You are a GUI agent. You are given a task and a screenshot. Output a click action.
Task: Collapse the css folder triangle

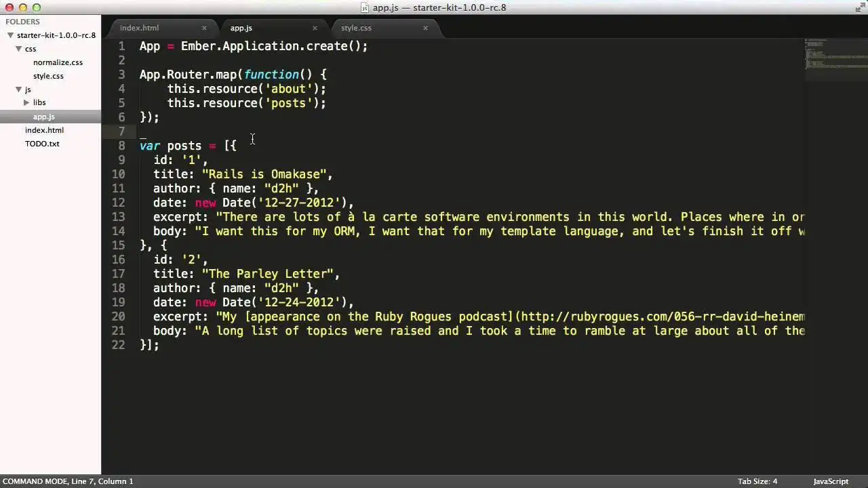(18, 49)
